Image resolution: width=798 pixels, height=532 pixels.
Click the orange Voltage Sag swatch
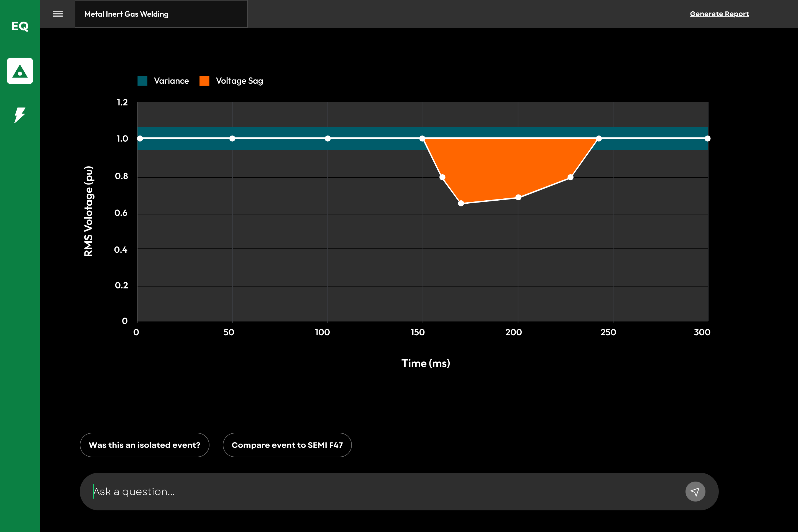click(204, 81)
